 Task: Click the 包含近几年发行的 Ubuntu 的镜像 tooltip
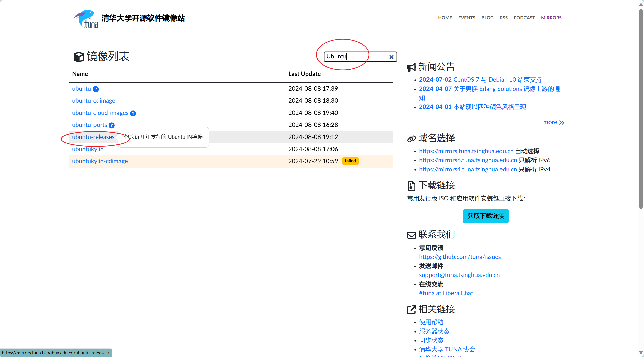[x=163, y=137]
